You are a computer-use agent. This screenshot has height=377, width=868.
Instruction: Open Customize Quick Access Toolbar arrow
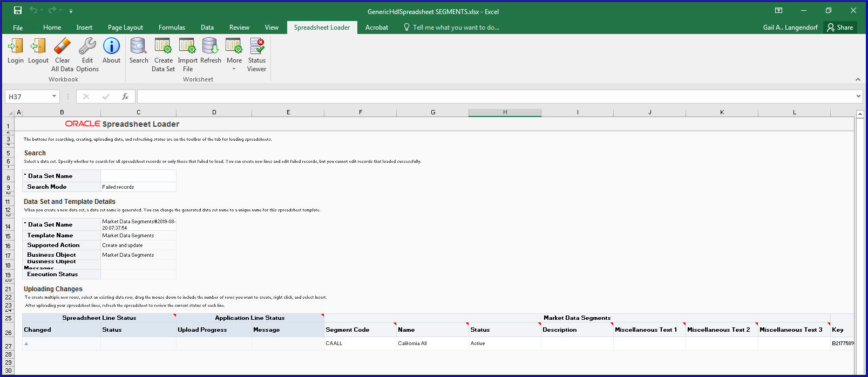click(71, 11)
